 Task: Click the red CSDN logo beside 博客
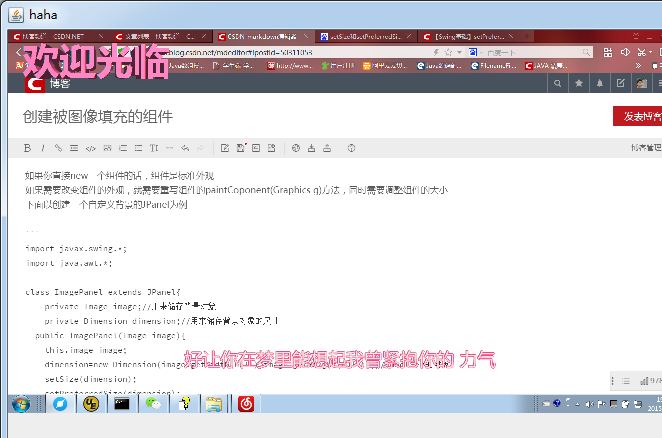[x=35, y=84]
